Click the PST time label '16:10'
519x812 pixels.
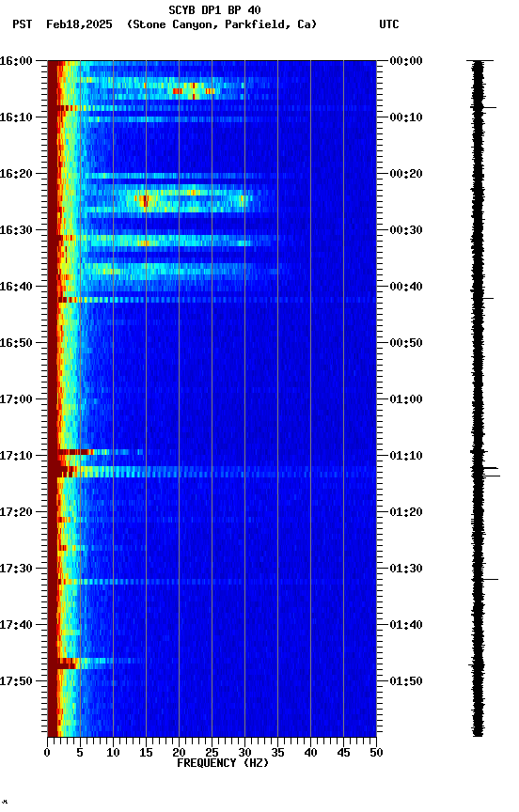[x=16, y=117]
